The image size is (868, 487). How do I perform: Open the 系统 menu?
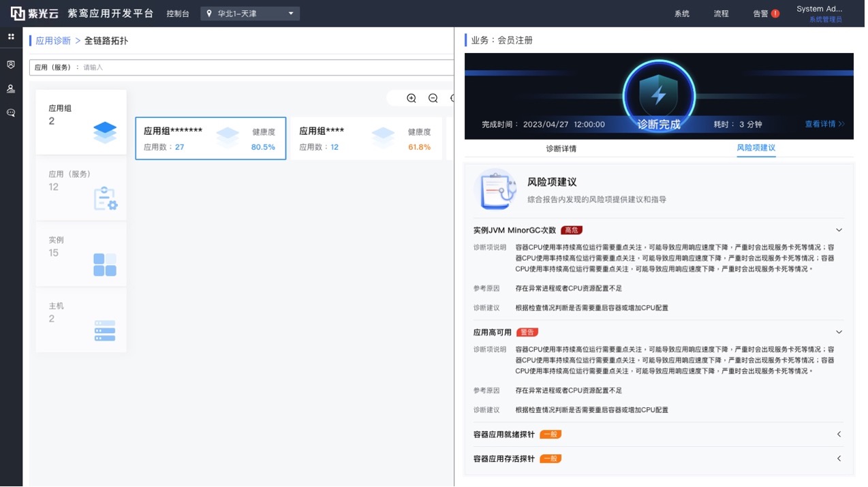coord(684,14)
